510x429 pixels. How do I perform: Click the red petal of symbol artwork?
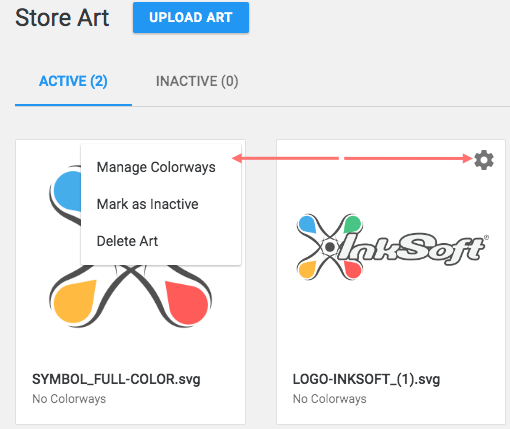(x=188, y=302)
